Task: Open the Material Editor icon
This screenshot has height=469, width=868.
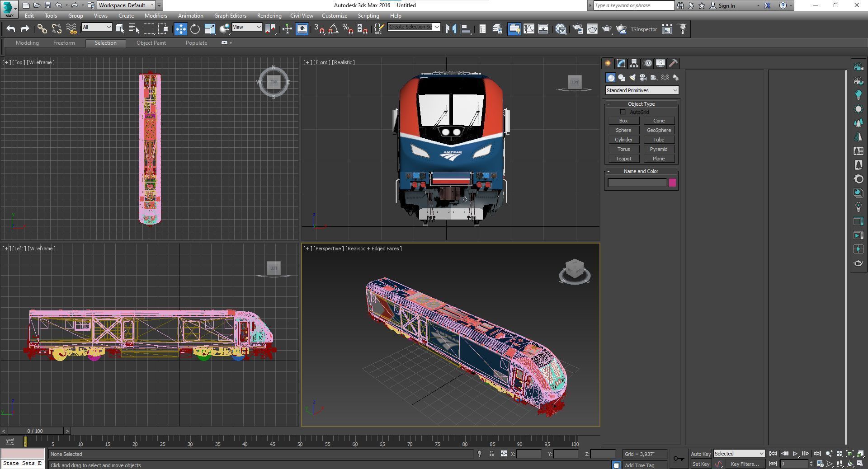Action: point(561,29)
